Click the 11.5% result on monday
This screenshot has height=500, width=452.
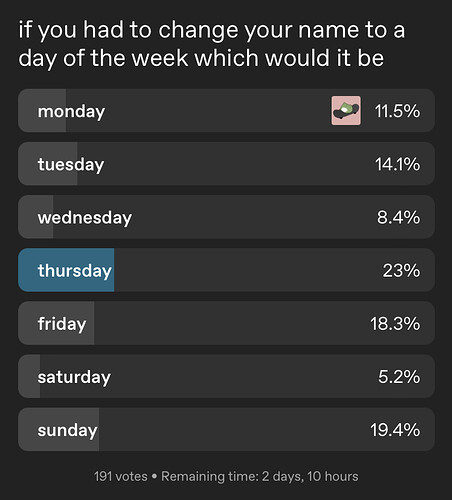point(397,111)
